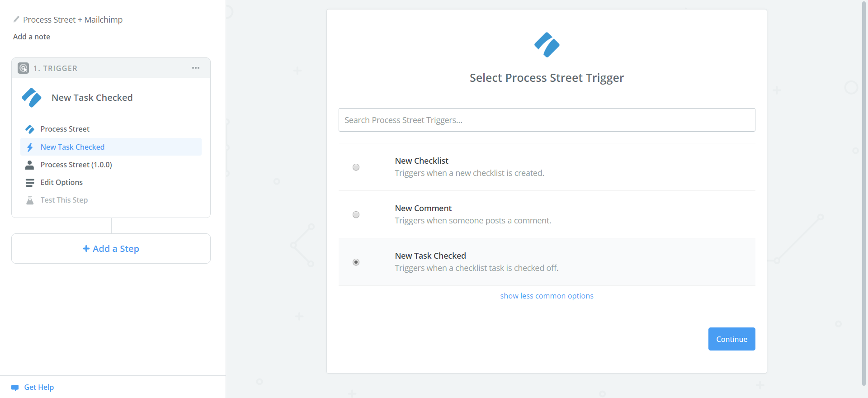Click the Search Process Street Triggers field

pyautogui.click(x=547, y=119)
